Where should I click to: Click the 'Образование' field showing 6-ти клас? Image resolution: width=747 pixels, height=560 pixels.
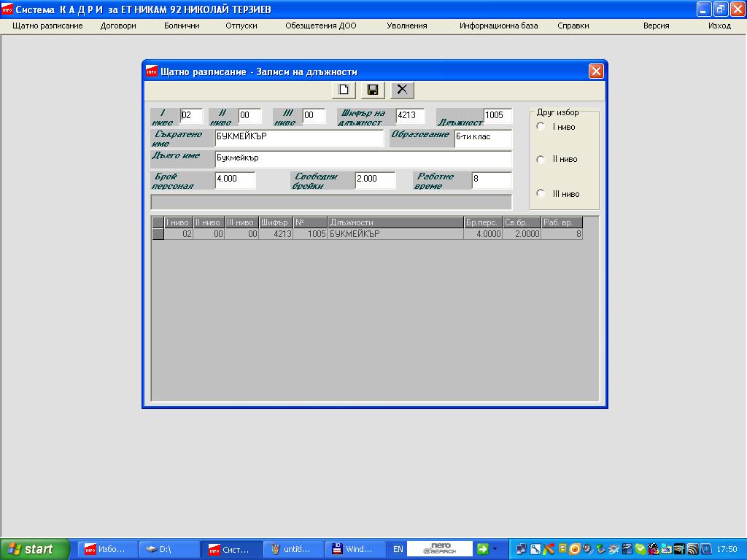pyautogui.click(x=483, y=137)
